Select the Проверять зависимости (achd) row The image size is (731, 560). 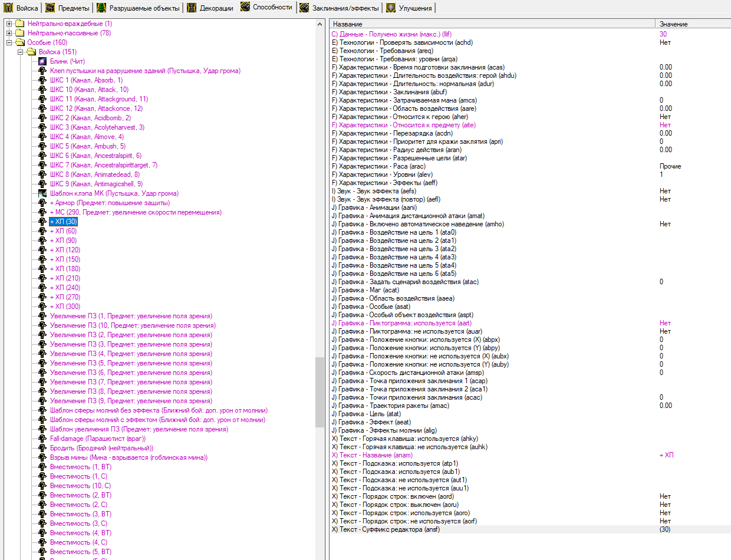pyautogui.click(x=530, y=42)
